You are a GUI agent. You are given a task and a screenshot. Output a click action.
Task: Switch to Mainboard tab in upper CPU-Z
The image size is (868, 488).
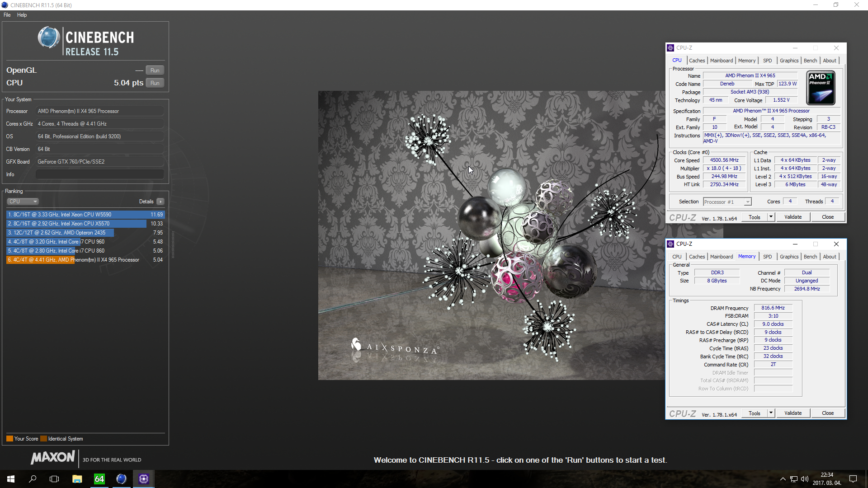(722, 61)
